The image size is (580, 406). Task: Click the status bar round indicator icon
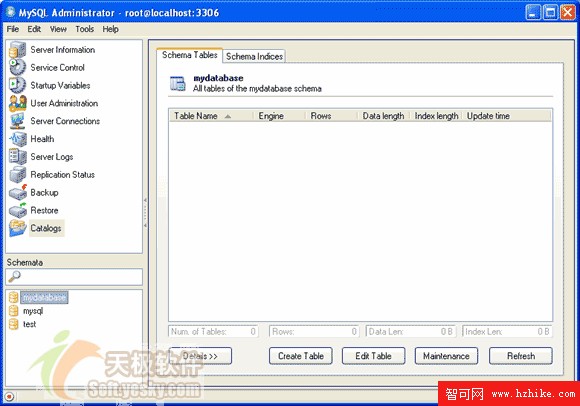[x=9, y=397]
